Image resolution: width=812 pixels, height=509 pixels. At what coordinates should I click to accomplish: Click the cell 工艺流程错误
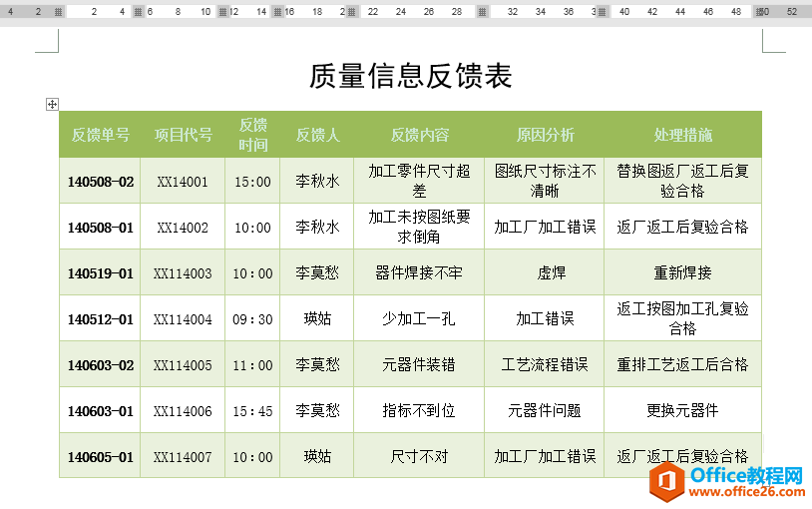(x=545, y=364)
